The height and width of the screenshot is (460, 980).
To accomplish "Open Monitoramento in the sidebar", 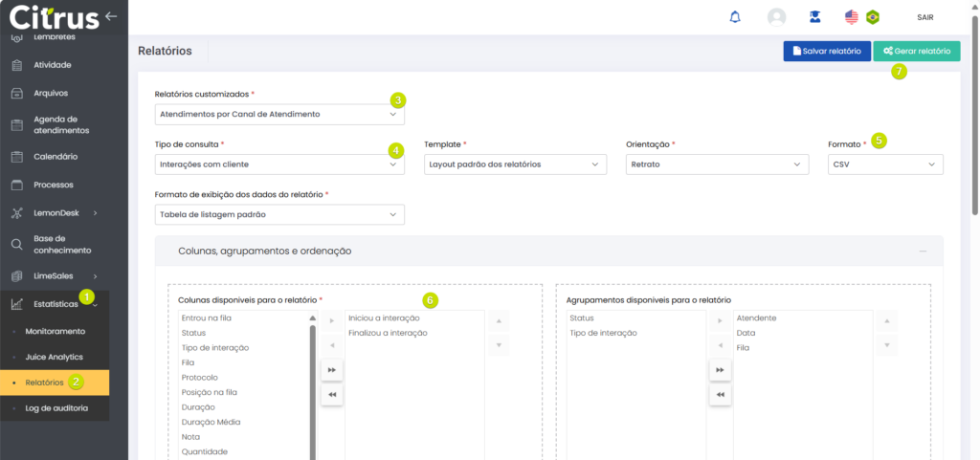I will click(x=55, y=331).
